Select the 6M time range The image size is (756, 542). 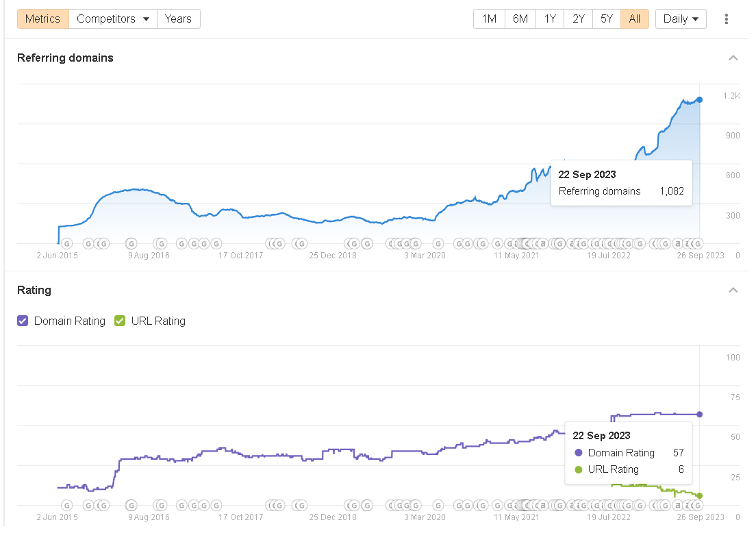click(x=520, y=19)
